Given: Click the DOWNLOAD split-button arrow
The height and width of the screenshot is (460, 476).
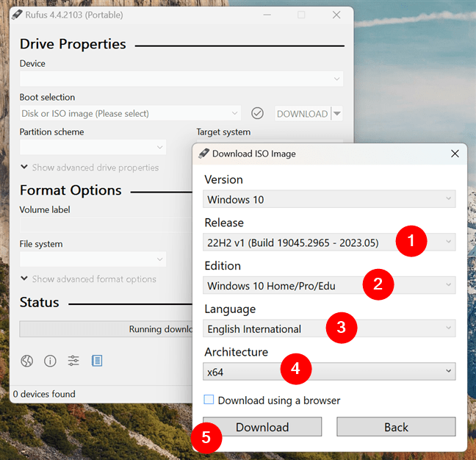Looking at the screenshot, I should 337,114.
